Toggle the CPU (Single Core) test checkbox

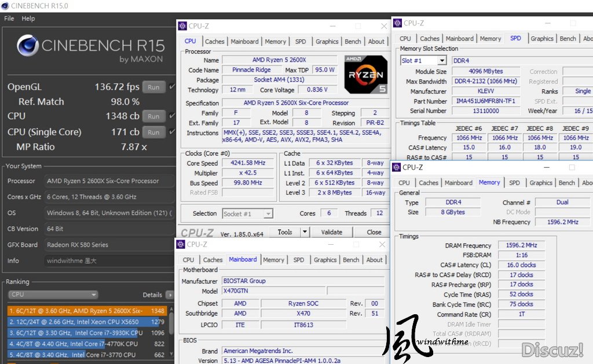pos(172,131)
